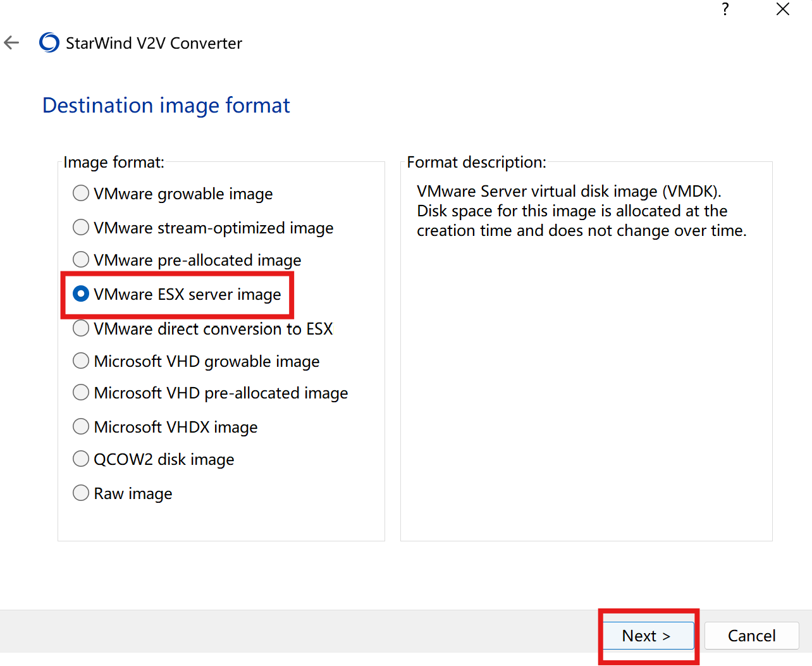The width and height of the screenshot is (812, 666).
Task: Open help with the question mark
Action: (725, 9)
